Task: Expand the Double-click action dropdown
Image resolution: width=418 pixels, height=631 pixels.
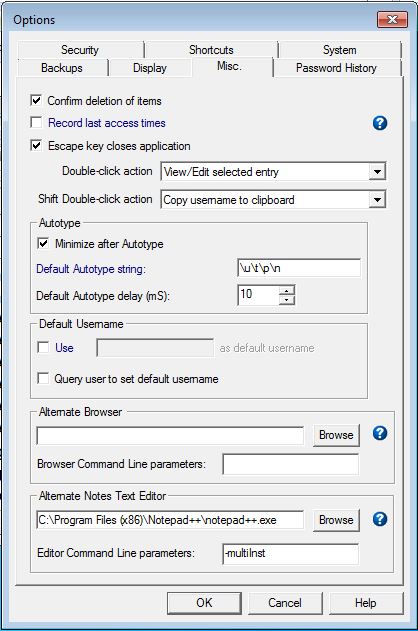Action: tap(377, 172)
